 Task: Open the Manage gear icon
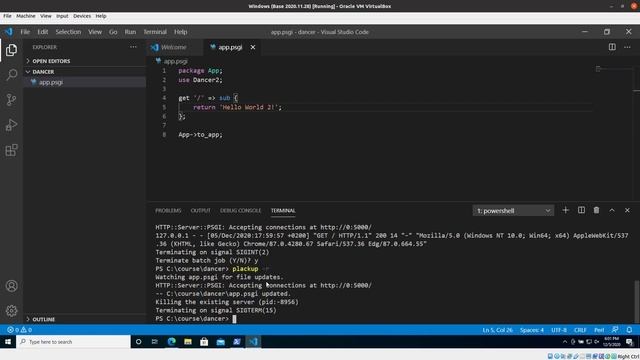11,311
